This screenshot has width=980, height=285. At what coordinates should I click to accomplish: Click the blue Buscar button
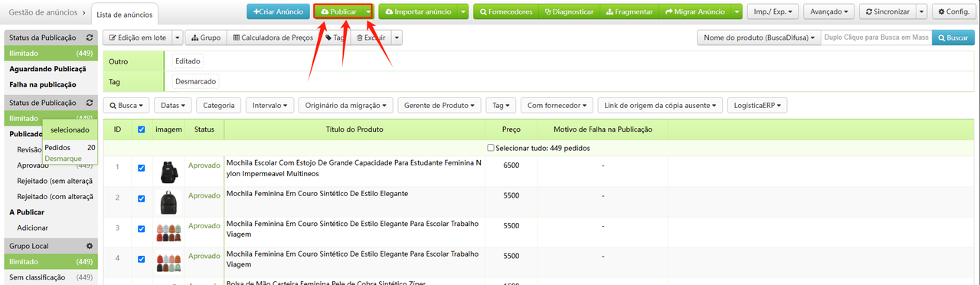(953, 38)
